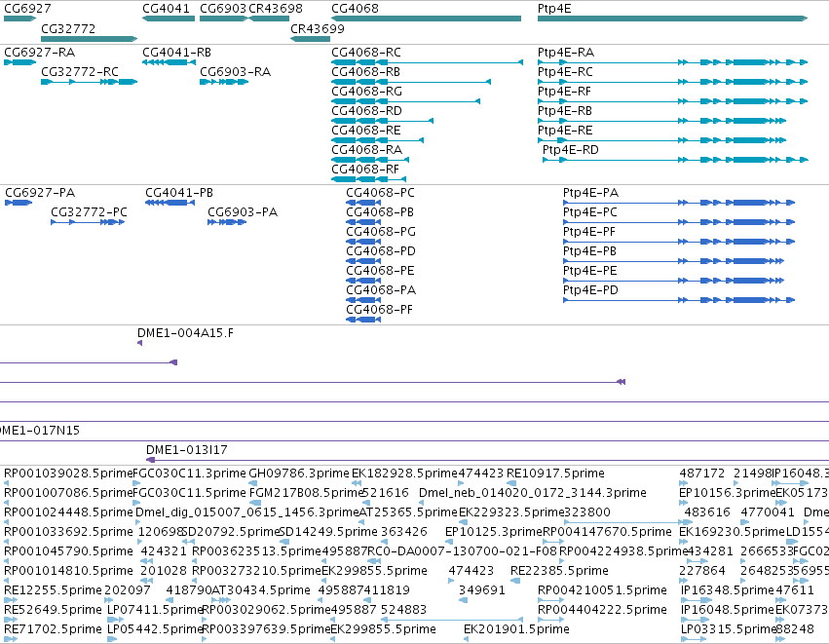
Task: Open transcript CG4068-RG
Action: (405, 101)
